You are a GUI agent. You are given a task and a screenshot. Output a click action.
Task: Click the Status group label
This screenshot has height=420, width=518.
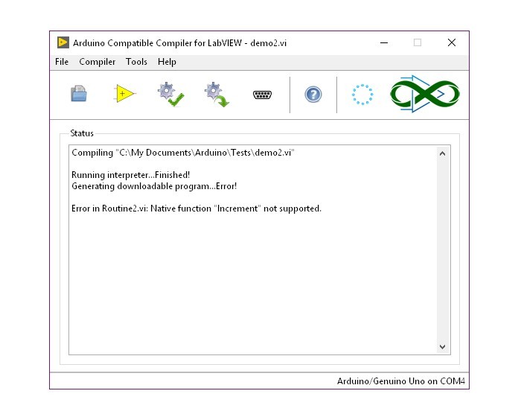(x=82, y=133)
